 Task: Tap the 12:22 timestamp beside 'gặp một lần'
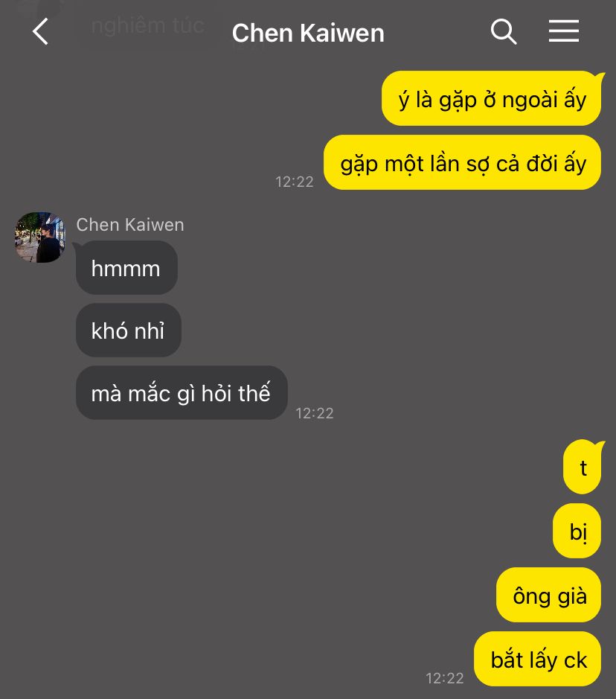tap(295, 182)
